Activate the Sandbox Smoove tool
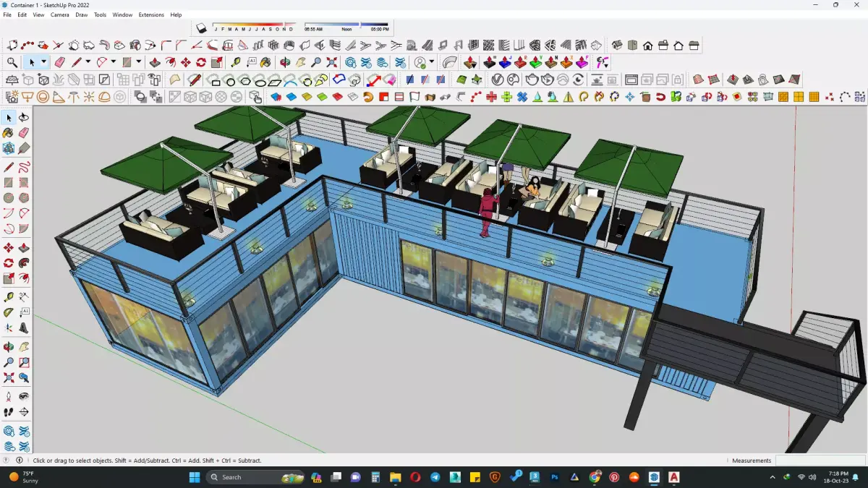 pyautogui.click(x=733, y=80)
